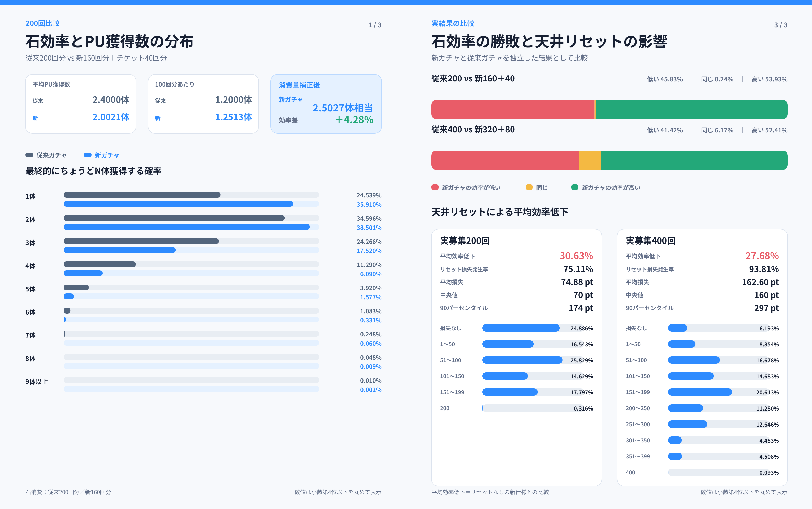Click the dark 従来 bar in 5体 row

pyautogui.click(x=76, y=288)
